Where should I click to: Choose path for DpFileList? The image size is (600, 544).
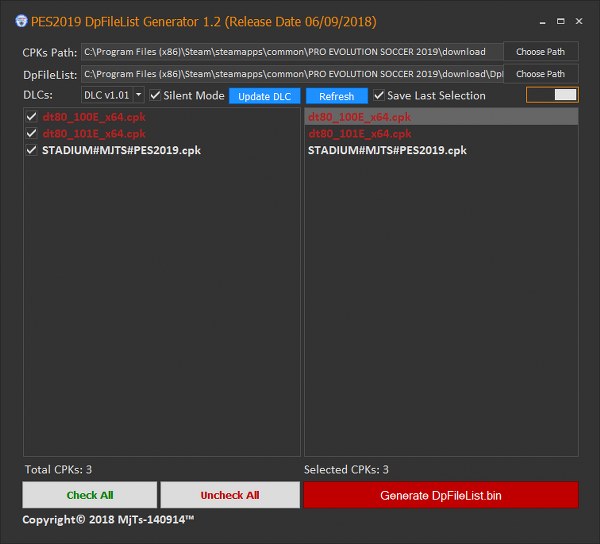point(540,74)
